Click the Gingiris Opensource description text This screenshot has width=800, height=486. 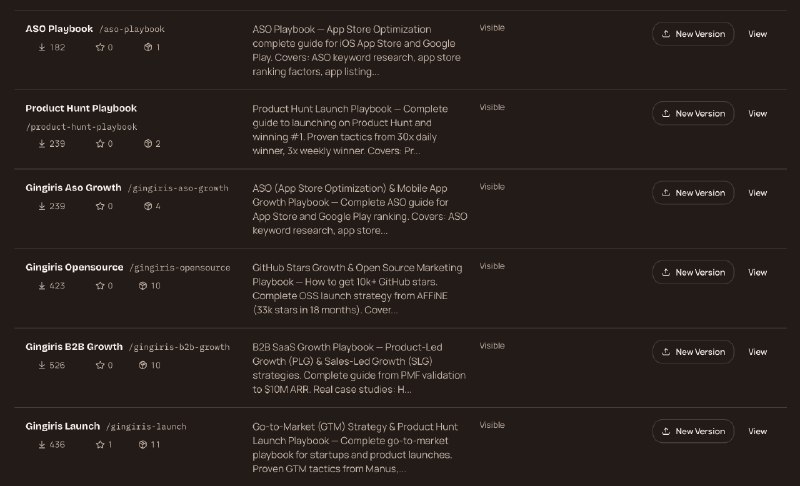(x=357, y=289)
